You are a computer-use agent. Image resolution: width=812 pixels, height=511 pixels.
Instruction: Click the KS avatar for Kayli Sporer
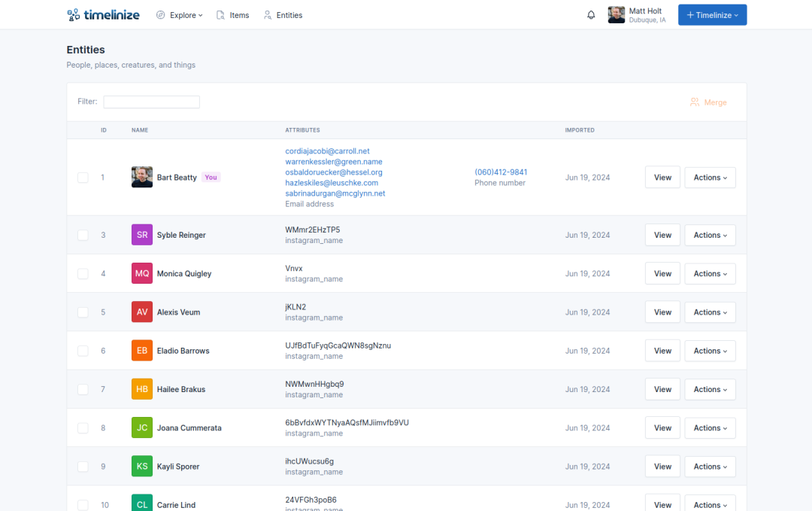[x=142, y=467]
